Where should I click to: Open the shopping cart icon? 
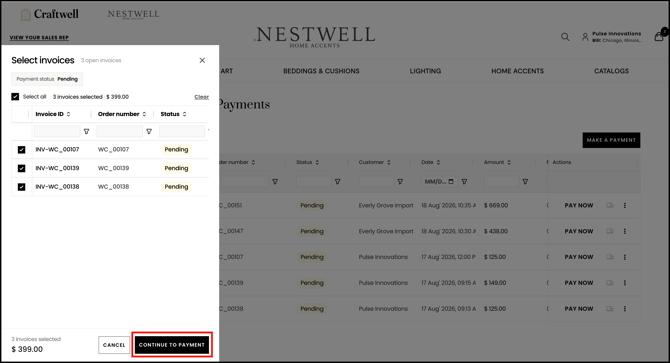click(x=659, y=37)
